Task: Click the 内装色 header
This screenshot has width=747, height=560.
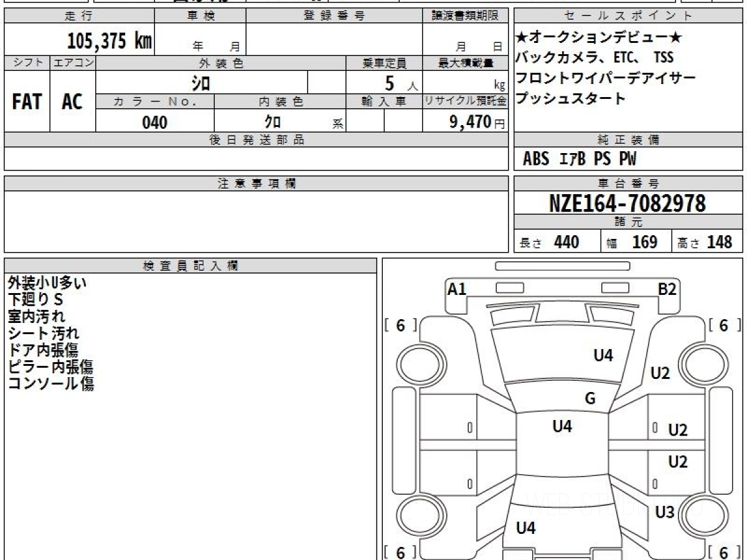Action: coord(280,102)
